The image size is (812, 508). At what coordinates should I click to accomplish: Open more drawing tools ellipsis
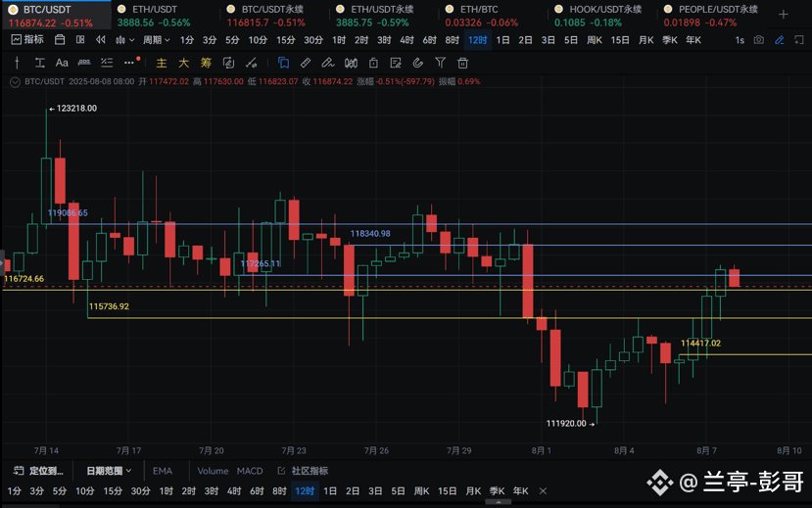pos(129,63)
